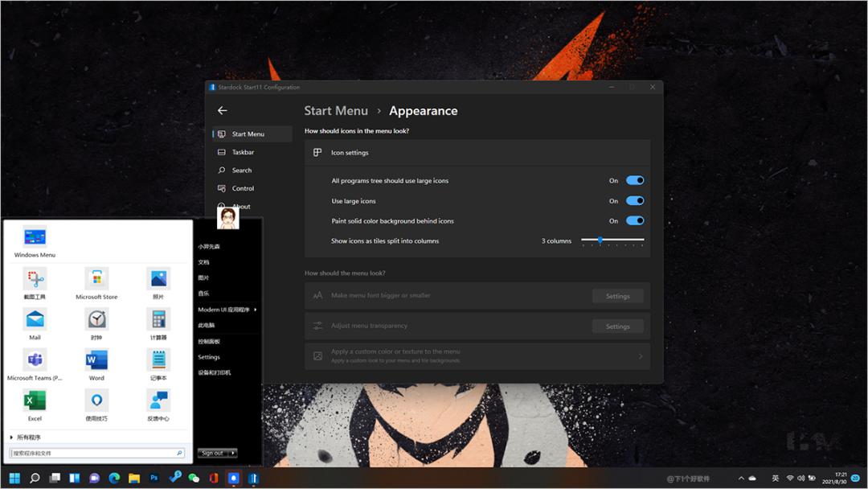Turn off the Use large icons switch
The image size is (868, 489).
coord(635,201)
